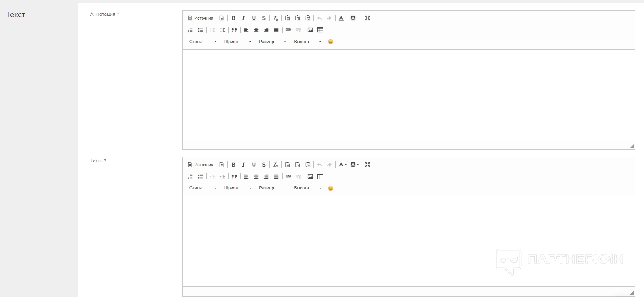Align text left in the Текст editor
This screenshot has width=644, height=297.
click(246, 177)
